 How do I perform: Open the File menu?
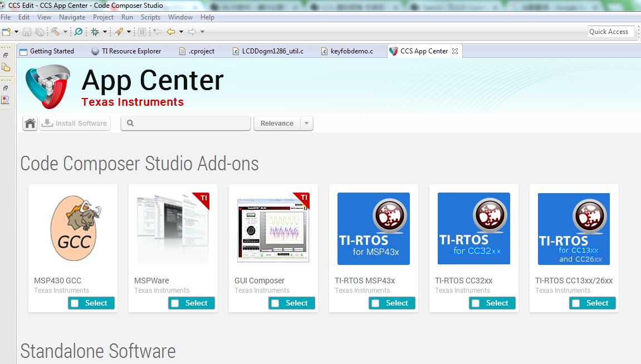(x=6, y=17)
